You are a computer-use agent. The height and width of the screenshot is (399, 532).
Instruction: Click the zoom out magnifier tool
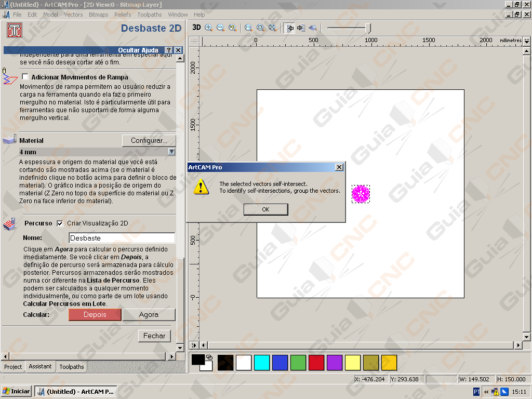[x=220, y=28]
